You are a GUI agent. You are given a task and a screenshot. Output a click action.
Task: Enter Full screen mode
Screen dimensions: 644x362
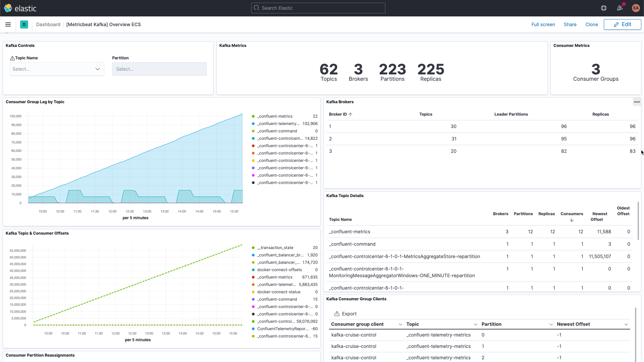tap(543, 24)
